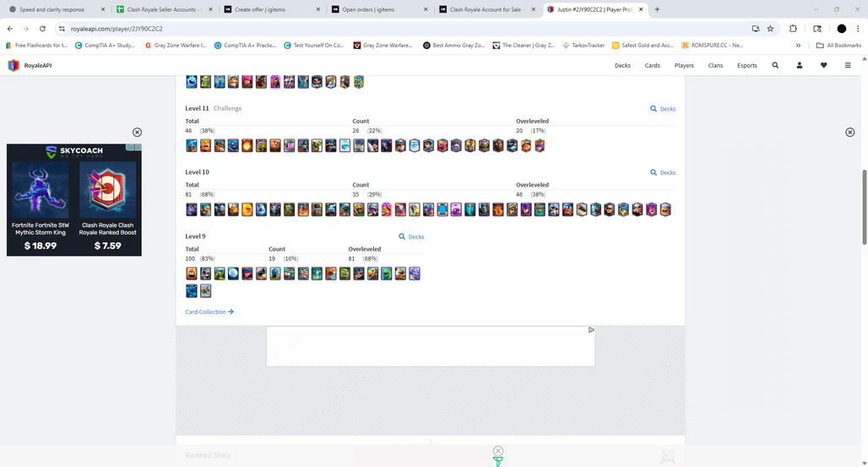Switch to Create offer igitems tab
The image size is (868, 467).
click(272, 9)
